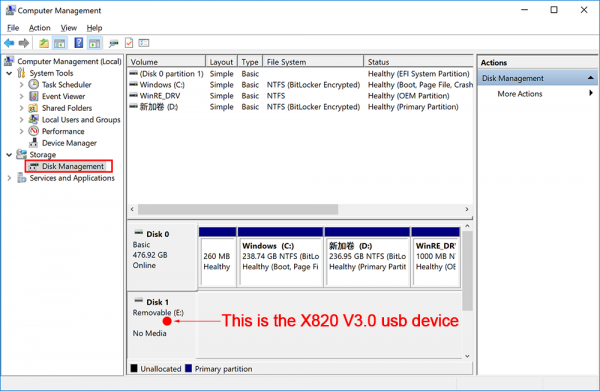Image resolution: width=600 pixels, height=391 pixels.
Task: Click the Performance icon
Action: tap(34, 131)
